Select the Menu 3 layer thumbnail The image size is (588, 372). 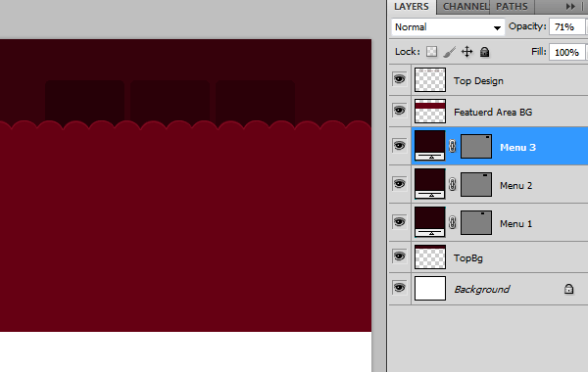tap(430, 145)
